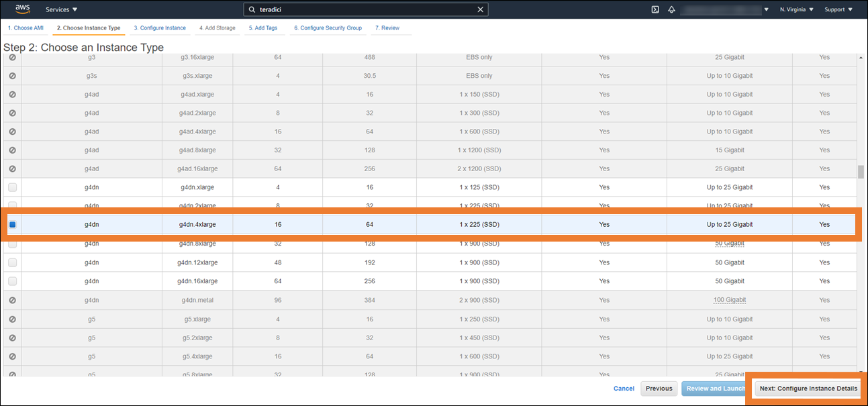The height and width of the screenshot is (406, 868).
Task: Uncheck the g4dn.4xlarge checkbox
Action: click(x=12, y=225)
